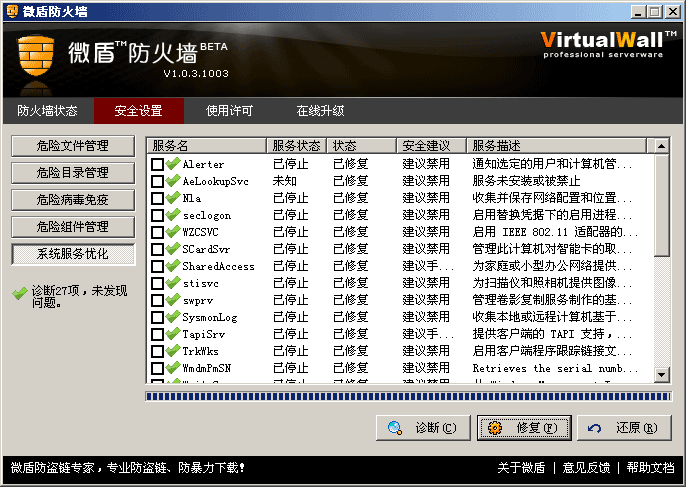
Task: Switch to the 使用许可 tab
Action: tap(230, 111)
